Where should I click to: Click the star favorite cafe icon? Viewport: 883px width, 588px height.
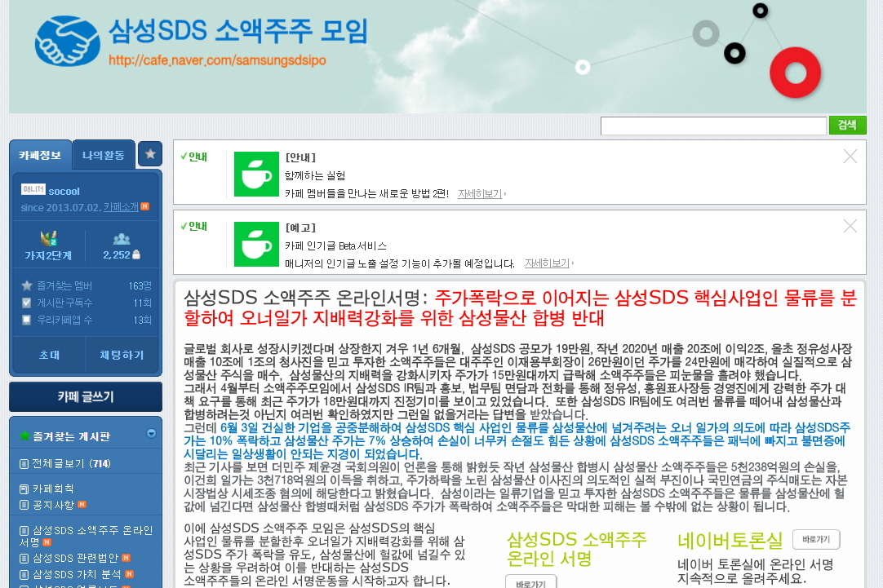tap(150, 154)
